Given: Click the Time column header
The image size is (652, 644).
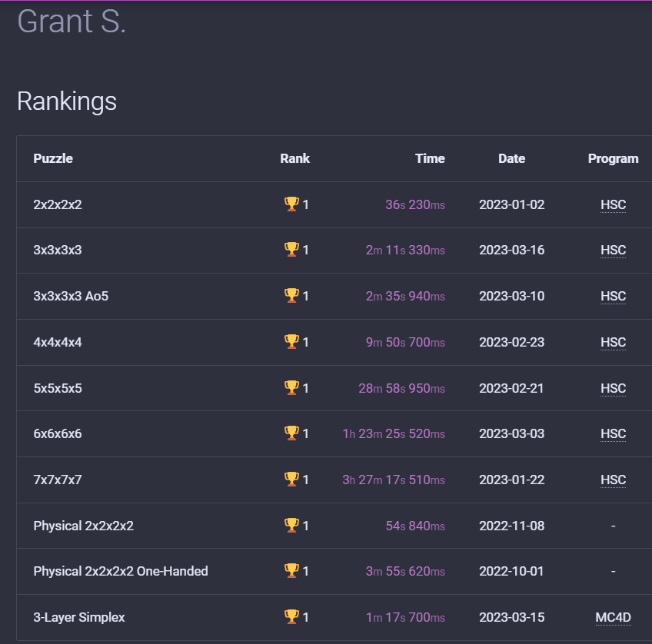Looking at the screenshot, I should pos(430,159).
